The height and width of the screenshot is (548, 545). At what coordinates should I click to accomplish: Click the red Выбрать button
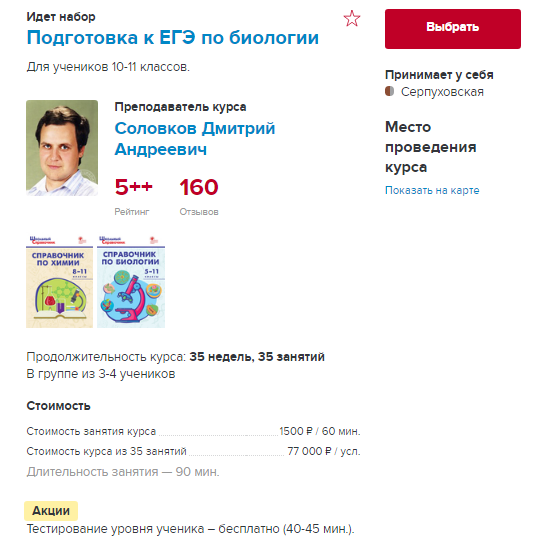click(x=452, y=29)
